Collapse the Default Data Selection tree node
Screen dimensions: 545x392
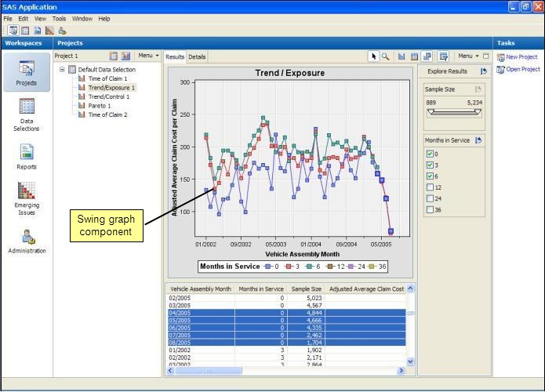coord(62,70)
